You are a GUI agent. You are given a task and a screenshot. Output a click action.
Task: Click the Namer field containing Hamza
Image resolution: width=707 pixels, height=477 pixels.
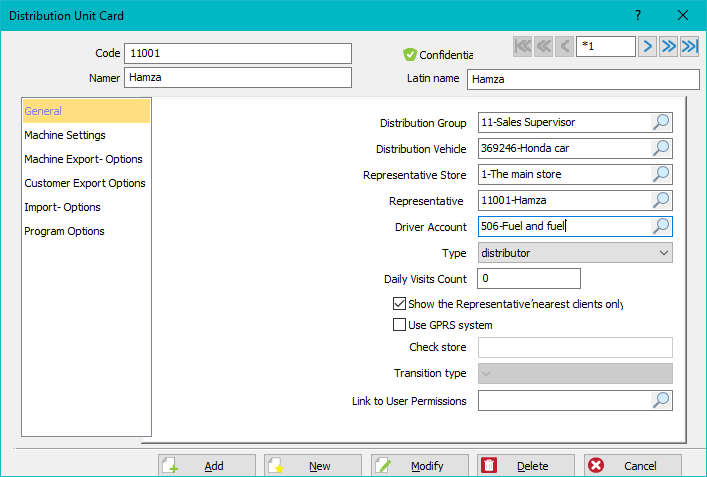point(238,78)
